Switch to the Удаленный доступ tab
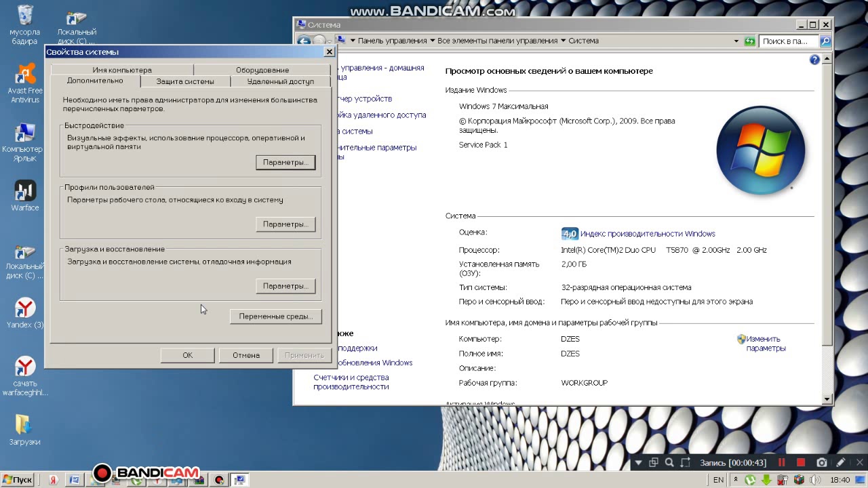 pos(281,81)
